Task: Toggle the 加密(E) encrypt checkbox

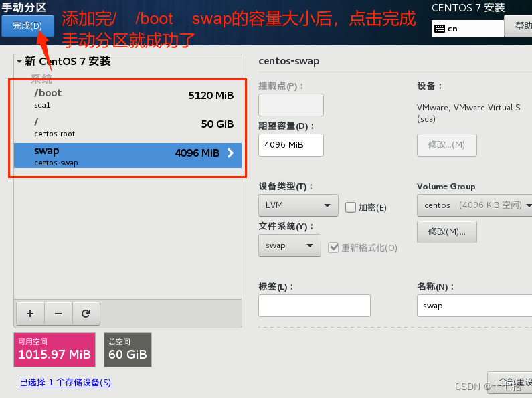Action: [x=351, y=207]
